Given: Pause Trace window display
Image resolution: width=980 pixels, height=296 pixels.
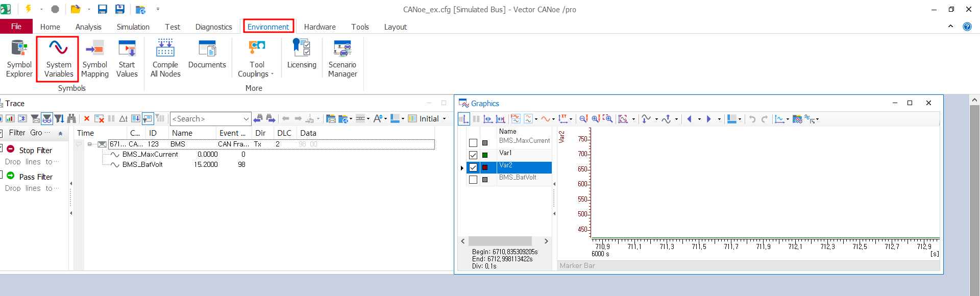Looking at the screenshot, I should point(111,119).
